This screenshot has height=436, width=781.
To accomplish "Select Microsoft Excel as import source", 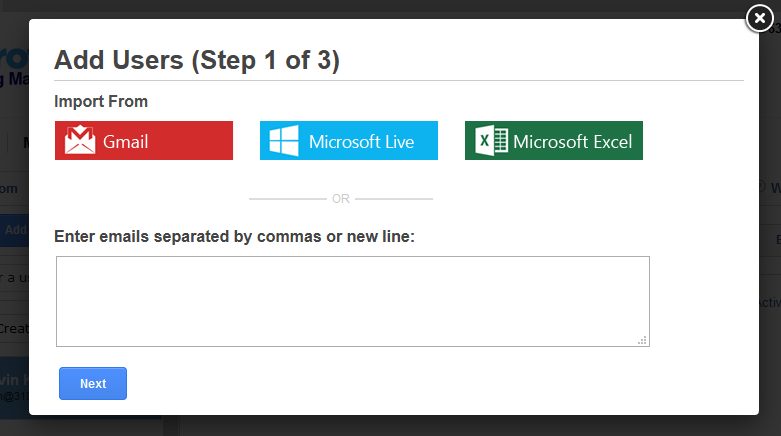I will tap(554, 141).
